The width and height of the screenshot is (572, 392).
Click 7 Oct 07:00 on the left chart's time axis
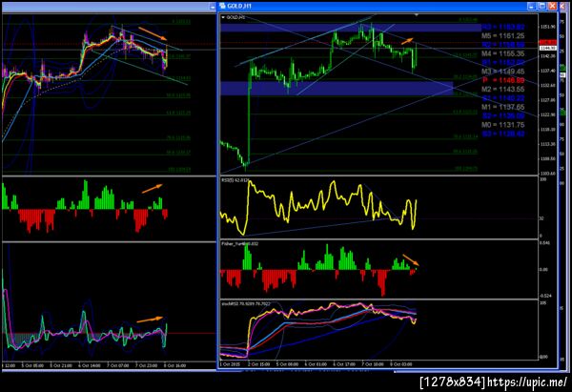click(x=118, y=365)
